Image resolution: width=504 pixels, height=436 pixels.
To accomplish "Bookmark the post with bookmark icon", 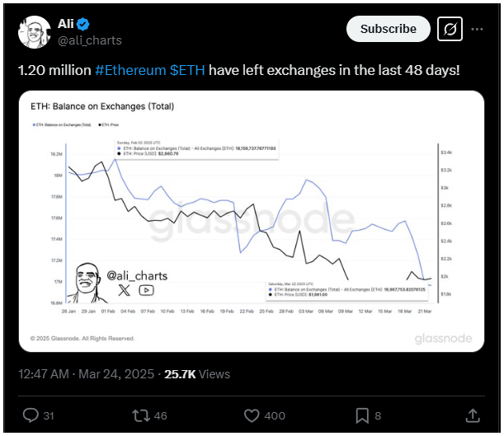I will [362, 415].
